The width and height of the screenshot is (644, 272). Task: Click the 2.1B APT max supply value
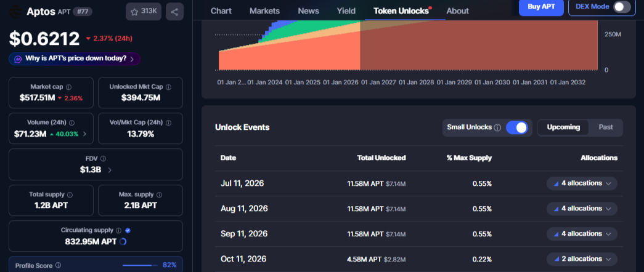pos(141,206)
